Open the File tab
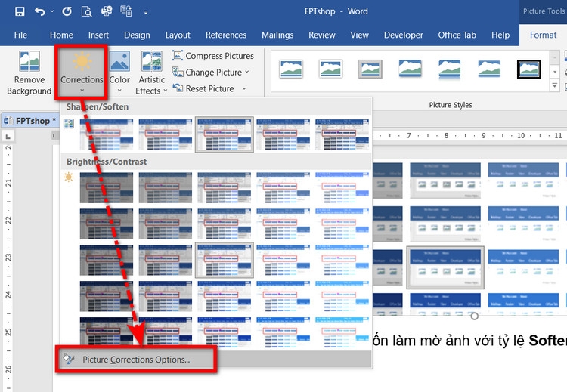This screenshot has height=392, width=567. click(20, 35)
